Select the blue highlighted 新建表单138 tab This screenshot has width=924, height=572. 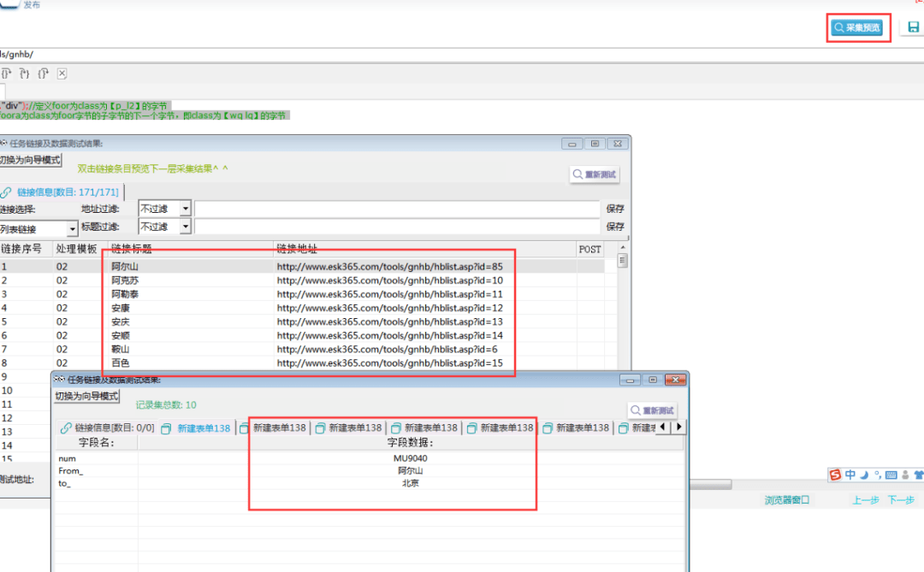tap(196, 428)
